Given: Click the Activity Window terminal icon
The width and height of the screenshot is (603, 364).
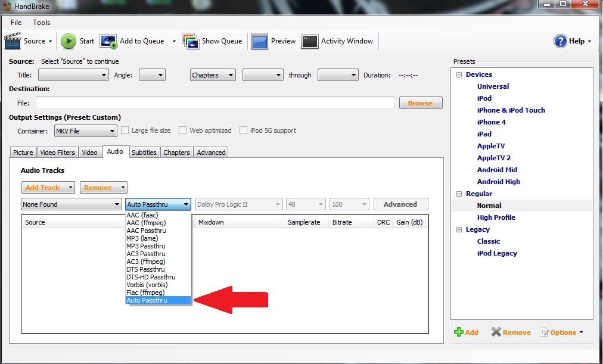Looking at the screenshot, I should tap(310, 41).
